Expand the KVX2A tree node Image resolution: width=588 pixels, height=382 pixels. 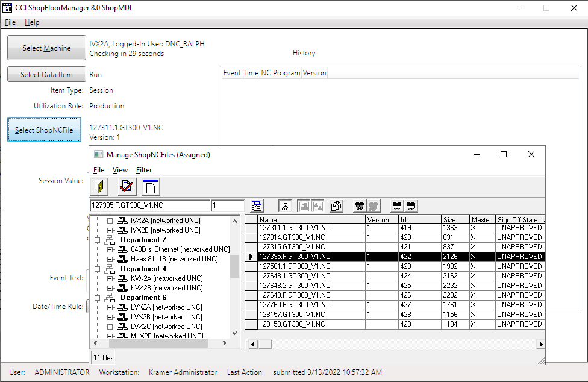(110, 278)
